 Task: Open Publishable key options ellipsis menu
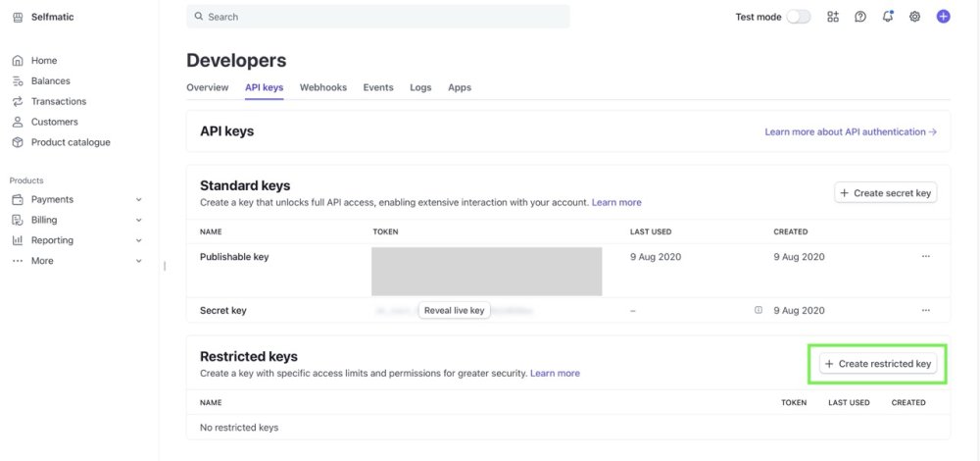[x=925, y=257]
